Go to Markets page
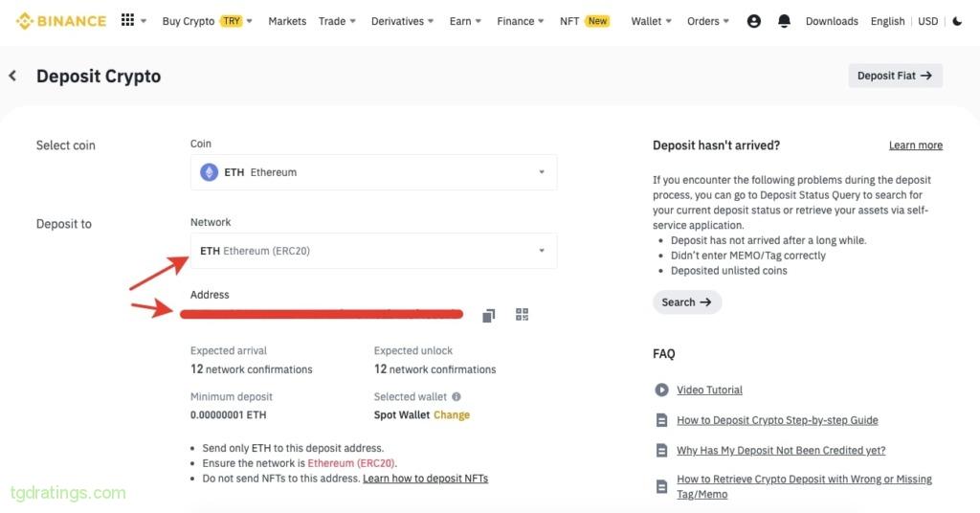The height and width of the screenshot is (513, 980). [287, 21]
